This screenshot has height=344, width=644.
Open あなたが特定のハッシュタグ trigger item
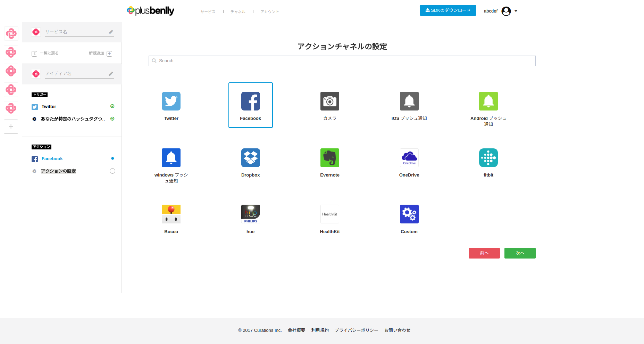[x=73, y=119]
